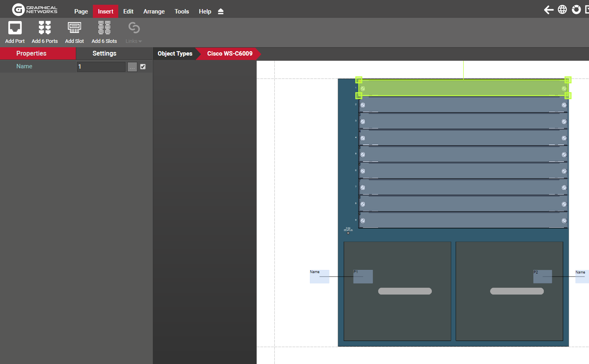Screen dimensions: 589x364
Task: Open the Tools menu
Action: pyautogui.click(x=182, y=12)
